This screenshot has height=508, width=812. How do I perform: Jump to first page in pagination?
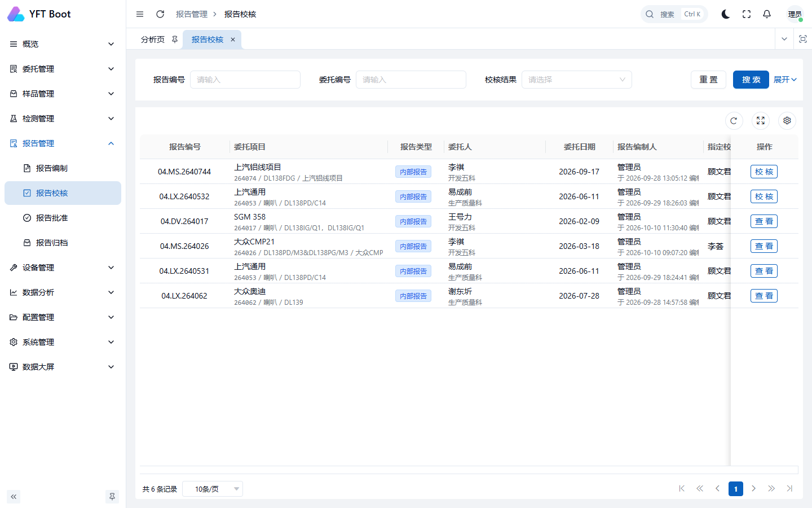682,489
